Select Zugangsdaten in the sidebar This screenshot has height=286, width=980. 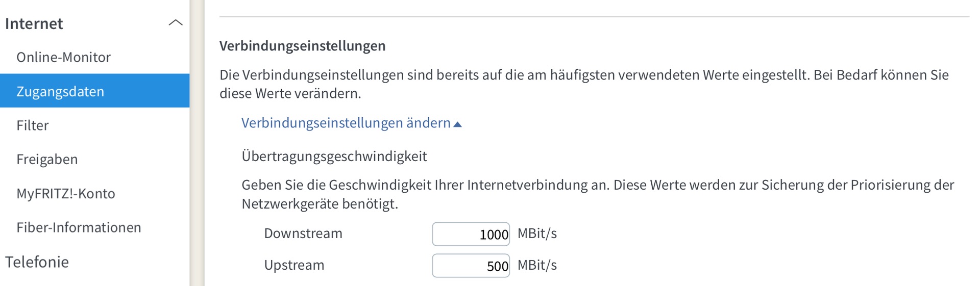coord(94,91)
